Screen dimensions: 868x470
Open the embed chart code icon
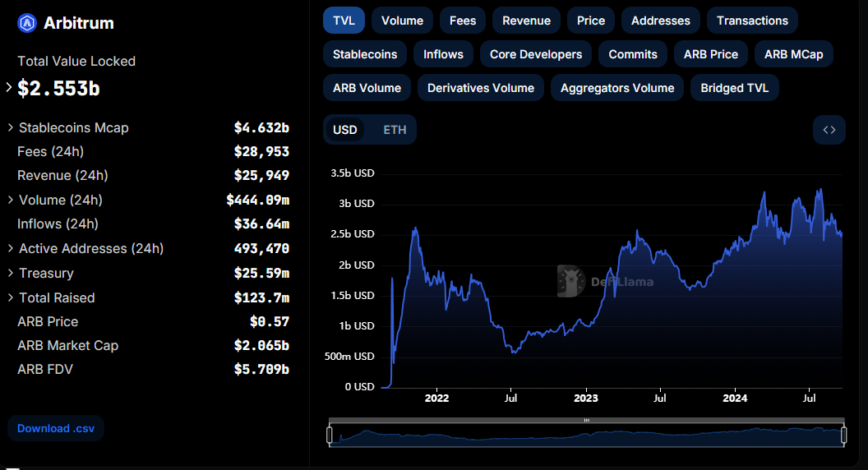pyautogui.click(x=829, y=130)
